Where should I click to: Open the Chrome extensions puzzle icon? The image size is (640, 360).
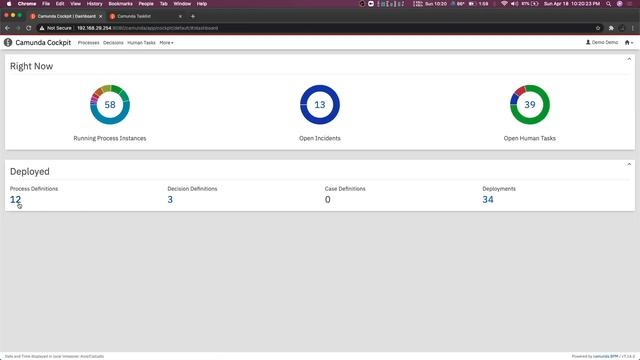[611, 28]
